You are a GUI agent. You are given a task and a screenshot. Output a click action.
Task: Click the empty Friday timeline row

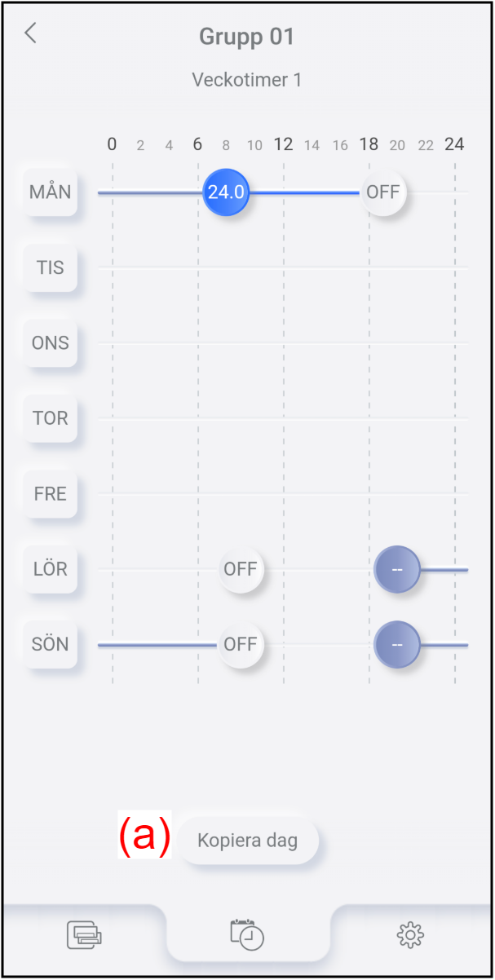(283, 494)
